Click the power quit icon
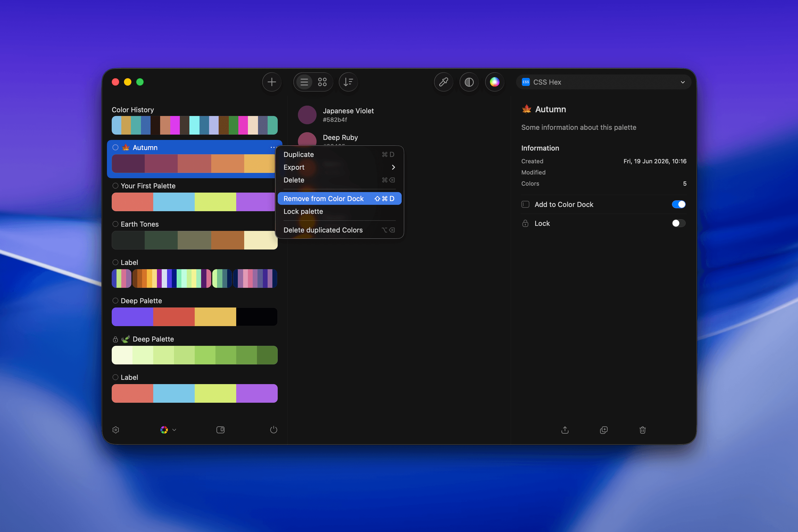Screen dimensions: 798x532 tap(273, 430)
